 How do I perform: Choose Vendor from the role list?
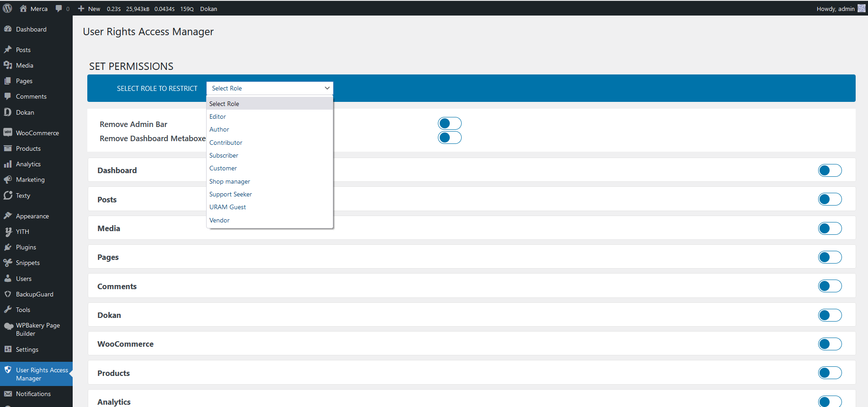point(270,220)
